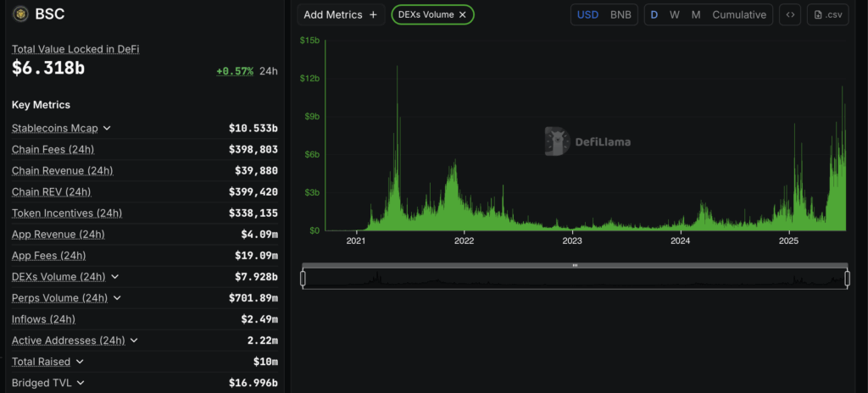
Task: Click the BSC chain logo icon
Action: (x=21, y=14)
